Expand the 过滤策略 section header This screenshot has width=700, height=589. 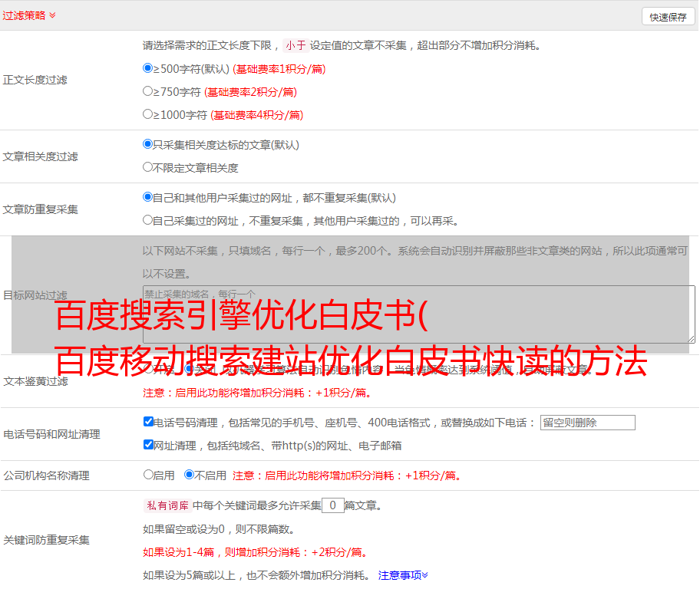tap(29, 15)
